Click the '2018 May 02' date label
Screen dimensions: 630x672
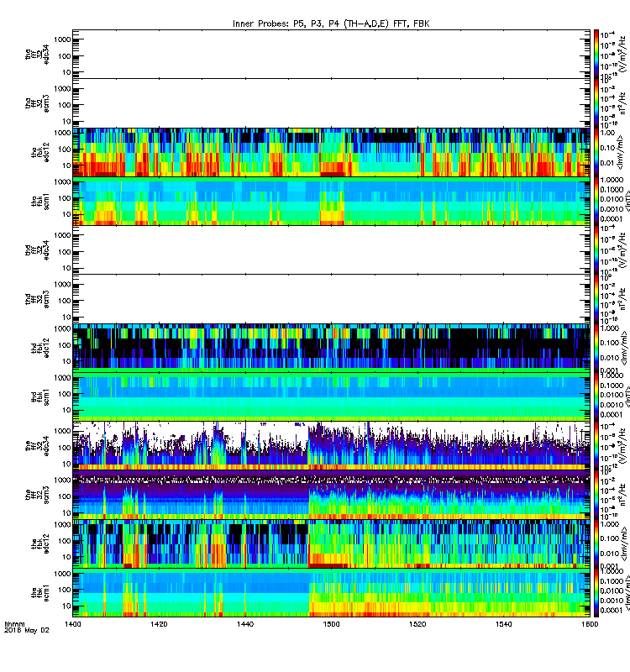(x=27, y=631)
